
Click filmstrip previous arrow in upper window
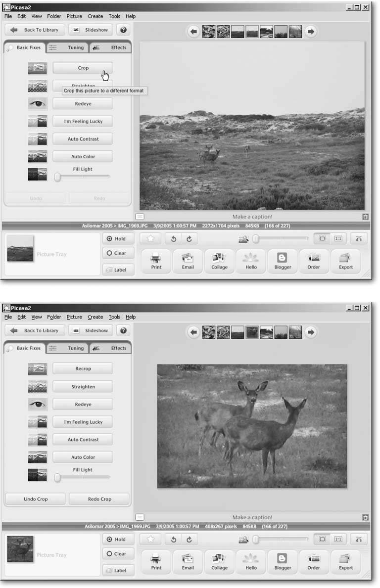coord(193,32)
